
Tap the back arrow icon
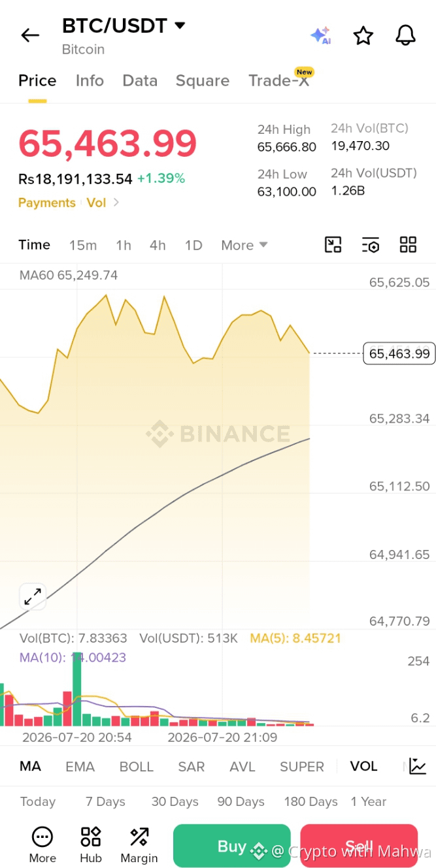(x=30, y=35)
